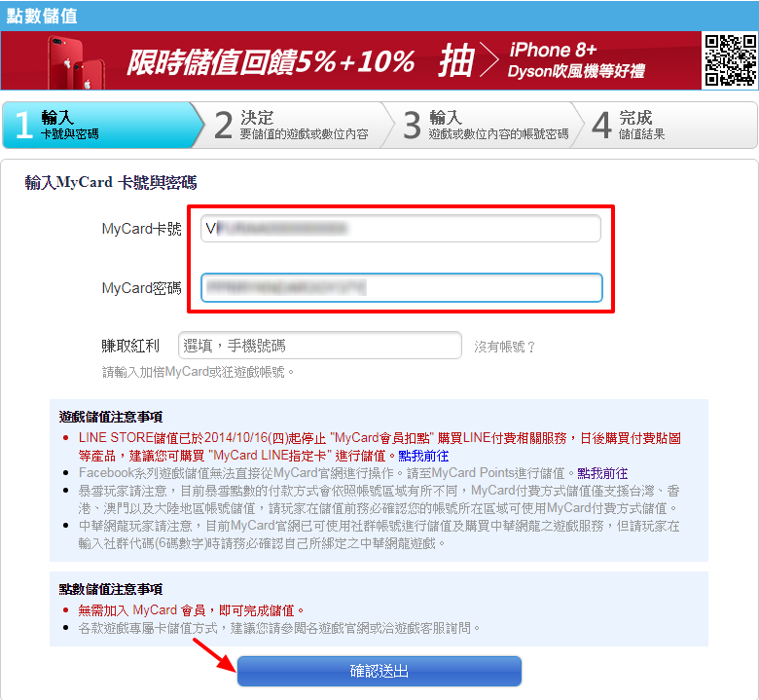The height and width of the screenshot is (700, 759).
Task: Select step 2 決定要儲值的遊戲 tab
Action: [x=295, y=125]
